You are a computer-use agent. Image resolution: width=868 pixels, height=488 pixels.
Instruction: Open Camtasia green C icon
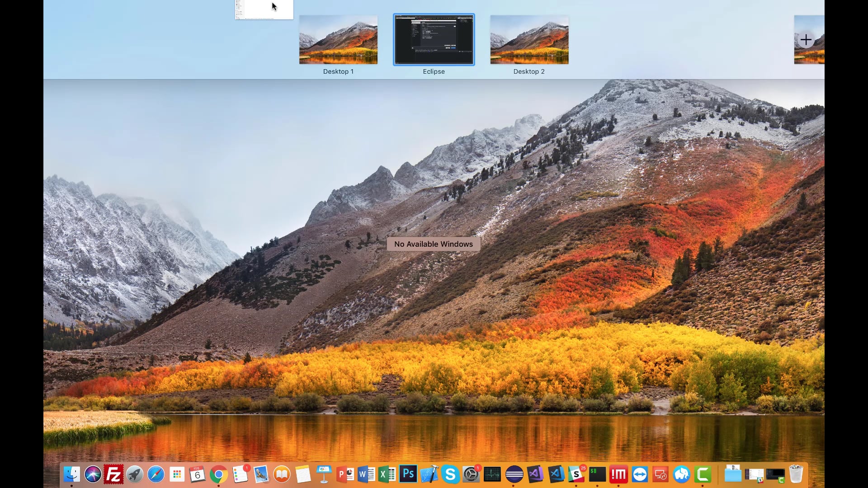[703, 474]
